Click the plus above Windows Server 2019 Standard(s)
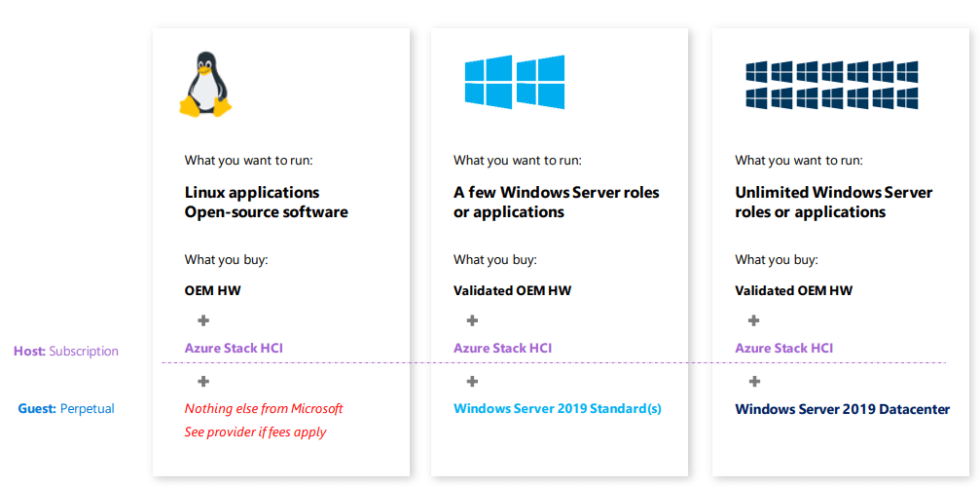This screenshot has height=486, width=980. pos(472,381)
